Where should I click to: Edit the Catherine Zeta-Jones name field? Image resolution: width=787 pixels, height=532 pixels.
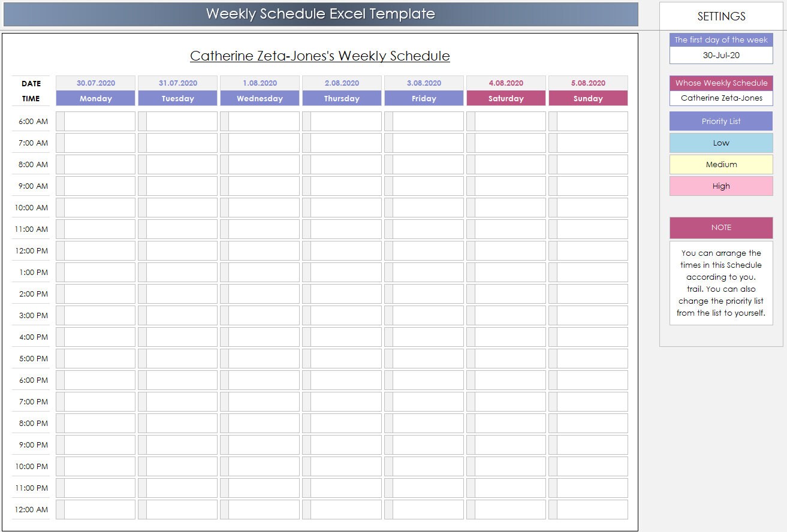coord(721,98)
